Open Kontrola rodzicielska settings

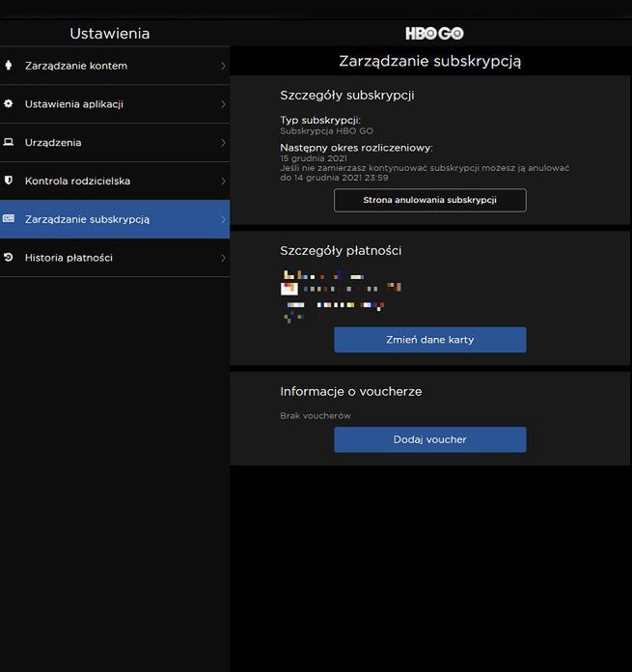pos(115,181)
